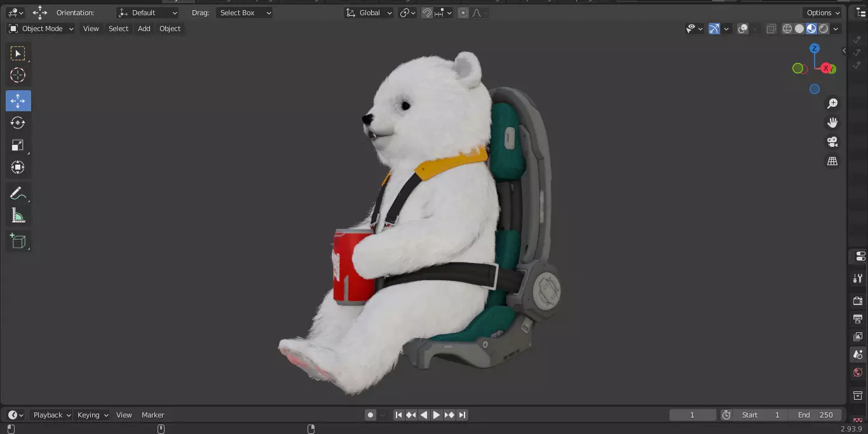
Task: Open the snapping options dropdown
Action: [443, 13]
